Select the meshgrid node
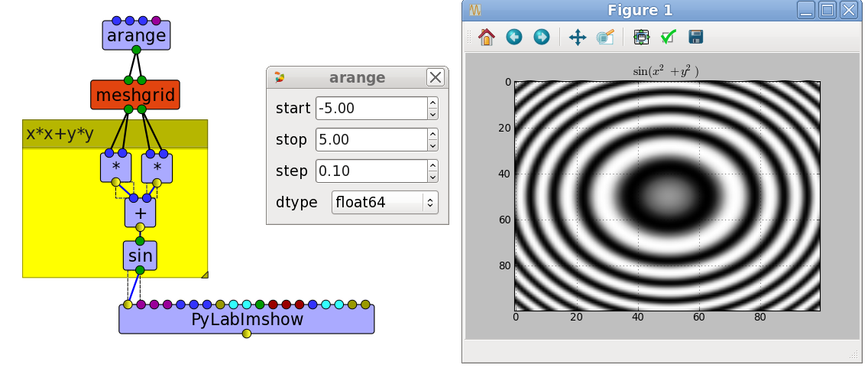This screenshot has width=868, height=368. (135, 95)
